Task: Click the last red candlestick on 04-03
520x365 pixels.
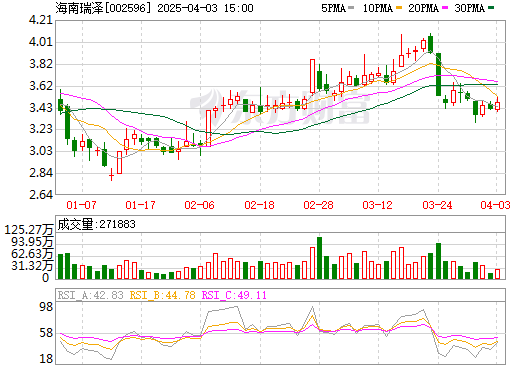Action: [x=497, y=105]
